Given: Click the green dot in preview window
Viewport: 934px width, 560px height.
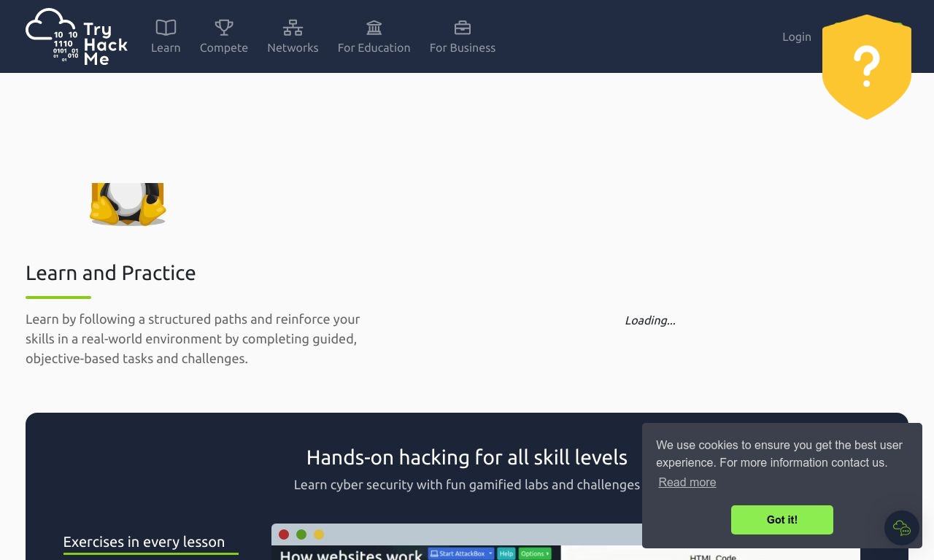Looking at the screenshot, I should pyautogui.click(x=301, y=534).
